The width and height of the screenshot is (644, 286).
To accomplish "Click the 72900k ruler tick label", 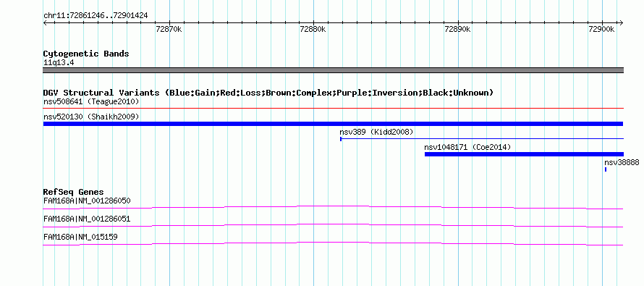I will (x=602, y=29).
